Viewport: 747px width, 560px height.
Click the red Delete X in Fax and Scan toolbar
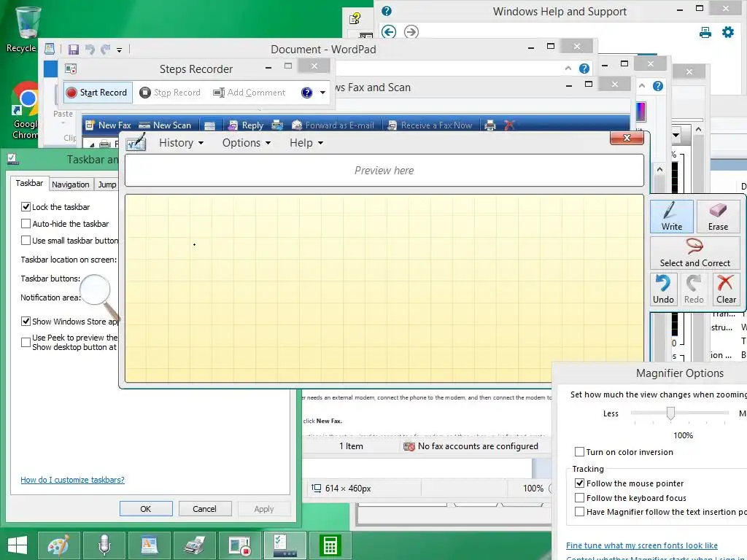click(x=509, y=125)
